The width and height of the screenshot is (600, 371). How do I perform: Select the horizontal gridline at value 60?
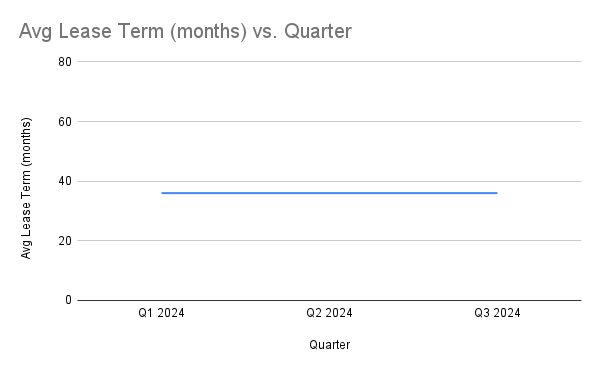(329, 121)
